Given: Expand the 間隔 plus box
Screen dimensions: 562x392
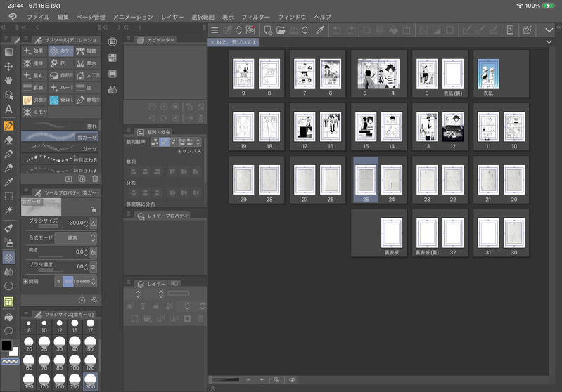Looking at the screenshot, I should point(26,281).
